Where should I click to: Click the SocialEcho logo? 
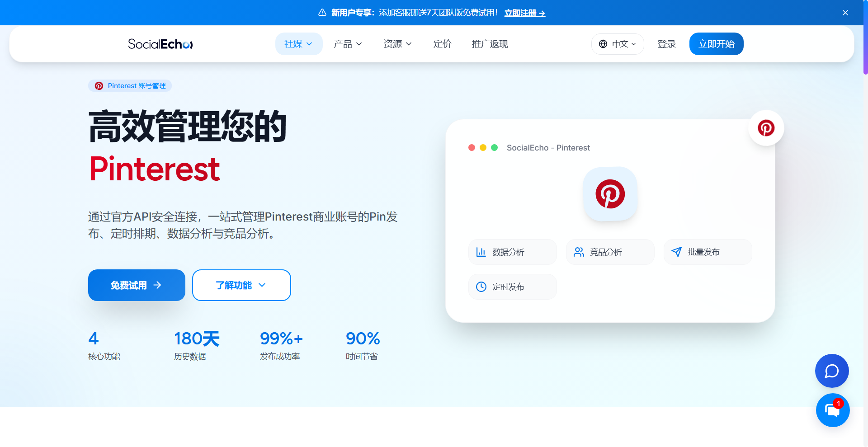160,44
